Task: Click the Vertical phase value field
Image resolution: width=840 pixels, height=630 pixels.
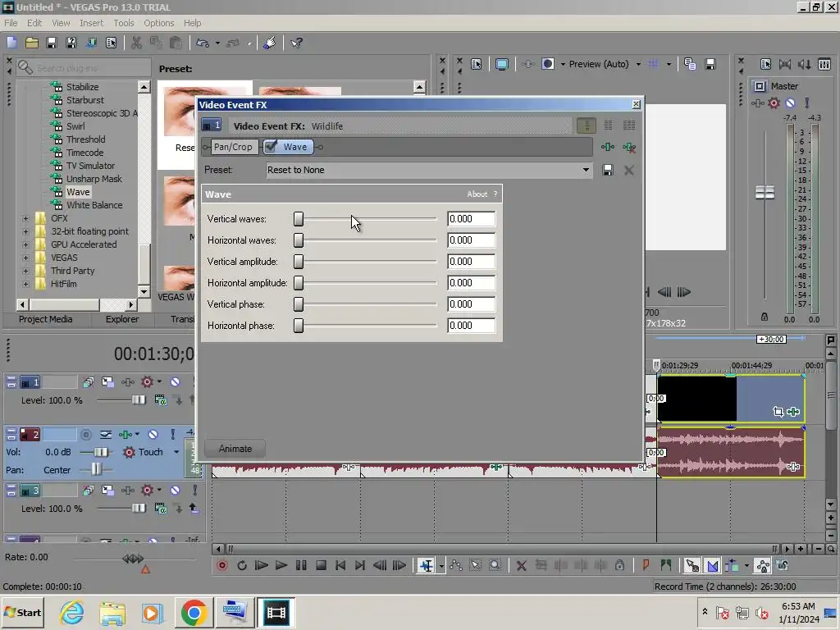Action: pos(472,304)
